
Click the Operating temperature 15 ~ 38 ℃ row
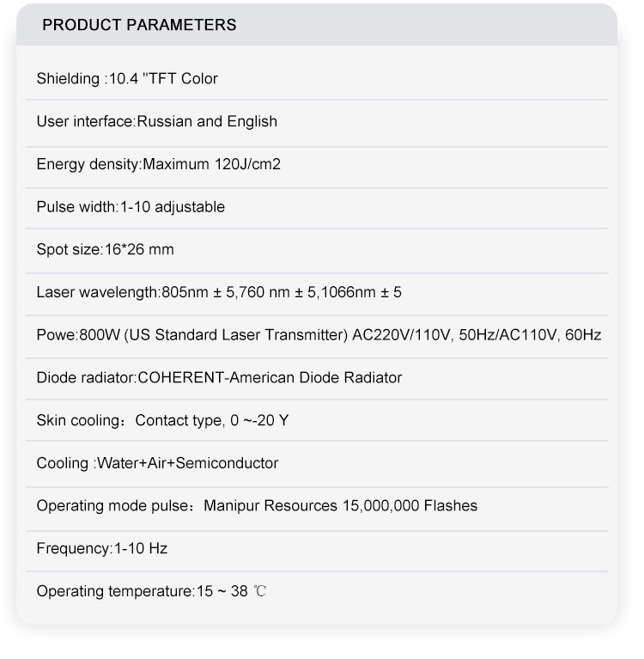151,591
